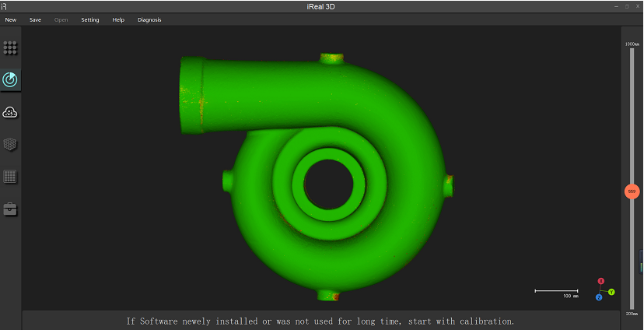Viewport: 644px width, 330px height.
Task: Click the green Y axis ball on gizmo
Action: (611, 292)
